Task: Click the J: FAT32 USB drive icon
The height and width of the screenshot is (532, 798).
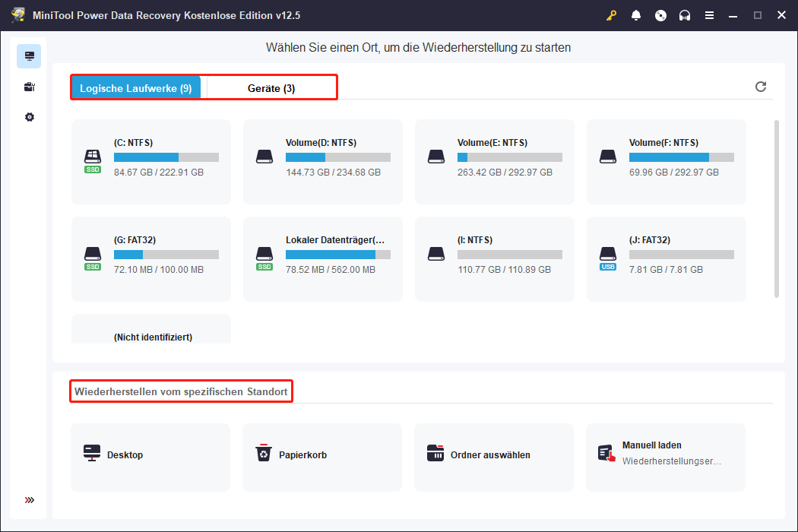Action: (608, 258)
